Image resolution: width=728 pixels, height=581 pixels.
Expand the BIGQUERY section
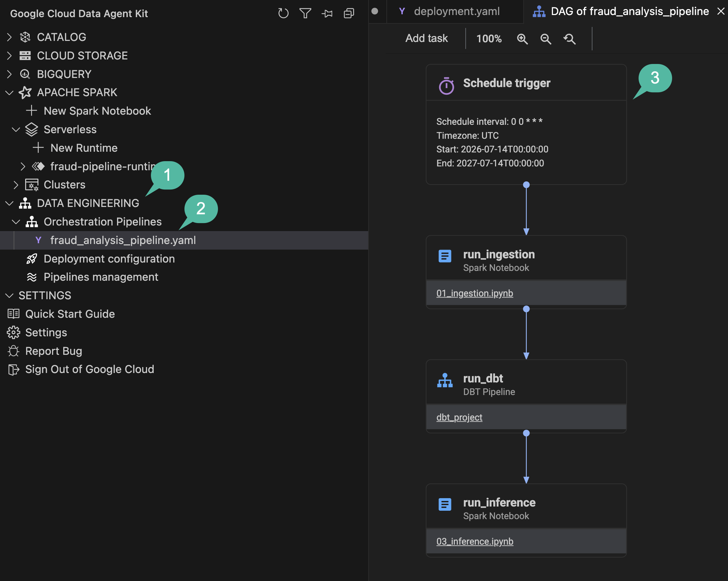(x=9, y=74)
